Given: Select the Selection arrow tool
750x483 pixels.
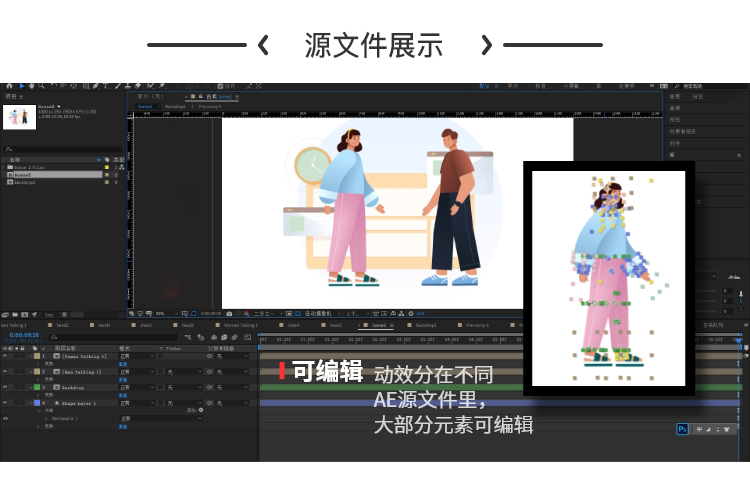Looking at the screenshot, I should [x=22, y=86].
